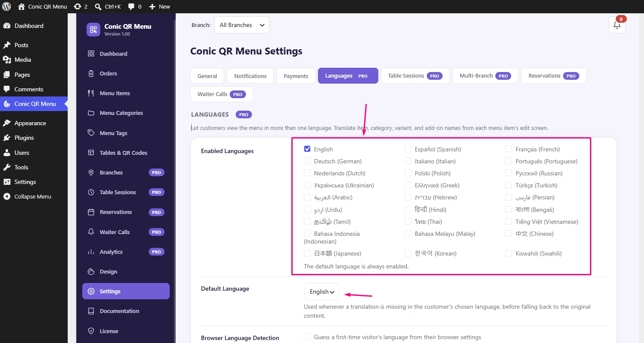Open the Table Sessions PRO tab
Screen dimensions: 644x343
pos(415,76)
